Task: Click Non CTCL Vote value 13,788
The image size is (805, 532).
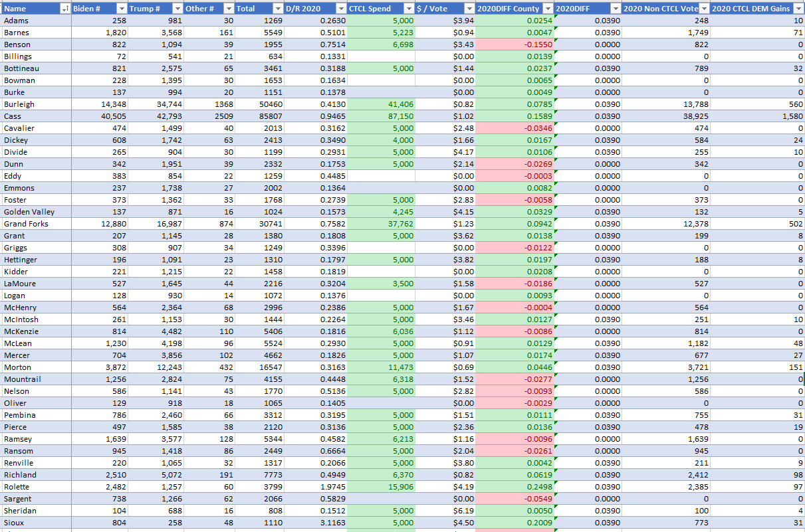Action: coord(666,104)
